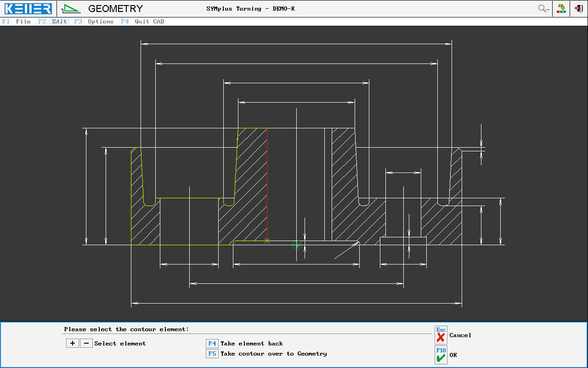Click the green origin circle marker in drawing
This screenshot has width=588, height=368.
297,245
